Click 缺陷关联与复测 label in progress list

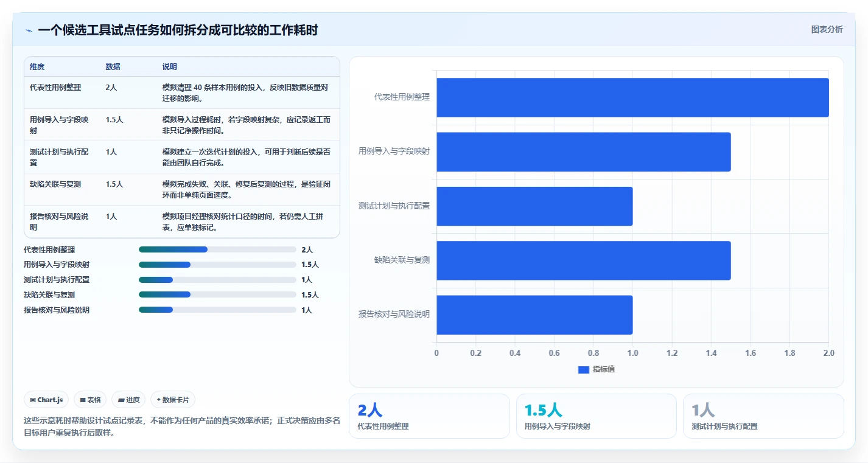49,295
